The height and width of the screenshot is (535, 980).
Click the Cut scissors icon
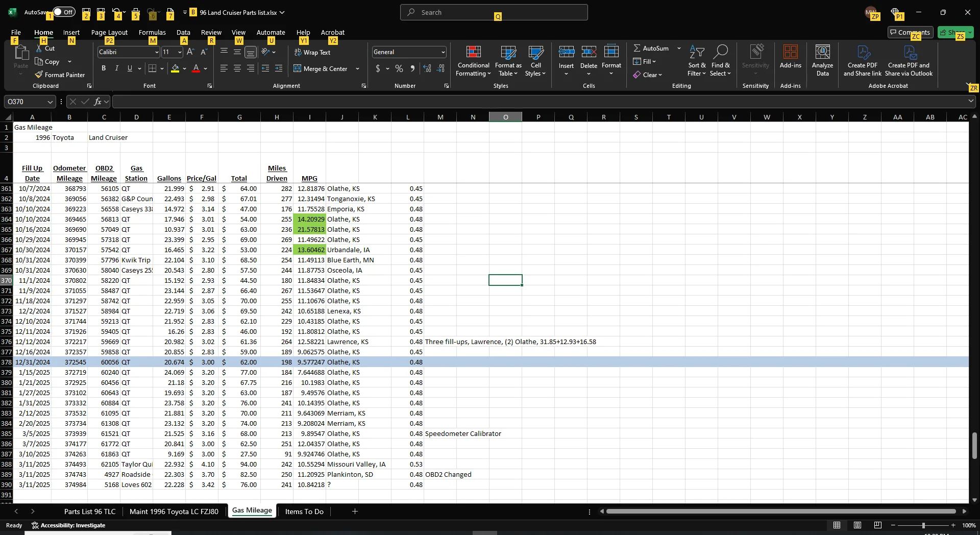pyautogui.click(x=39, y=48)
